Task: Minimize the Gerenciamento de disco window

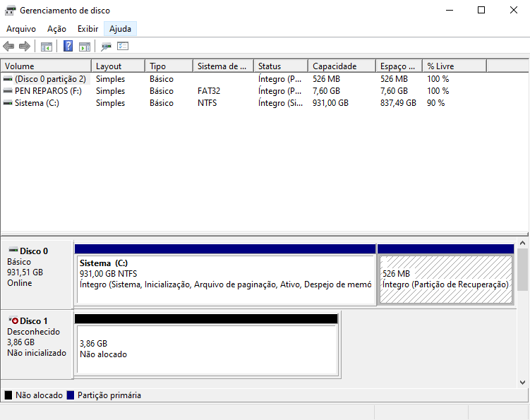Action: pos(450,10)
